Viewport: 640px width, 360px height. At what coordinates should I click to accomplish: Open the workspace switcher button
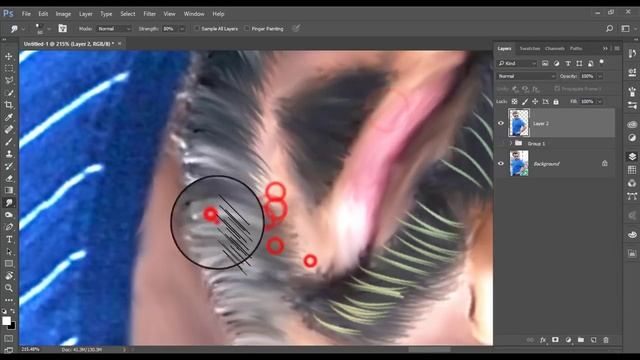(x=625, y=29)
